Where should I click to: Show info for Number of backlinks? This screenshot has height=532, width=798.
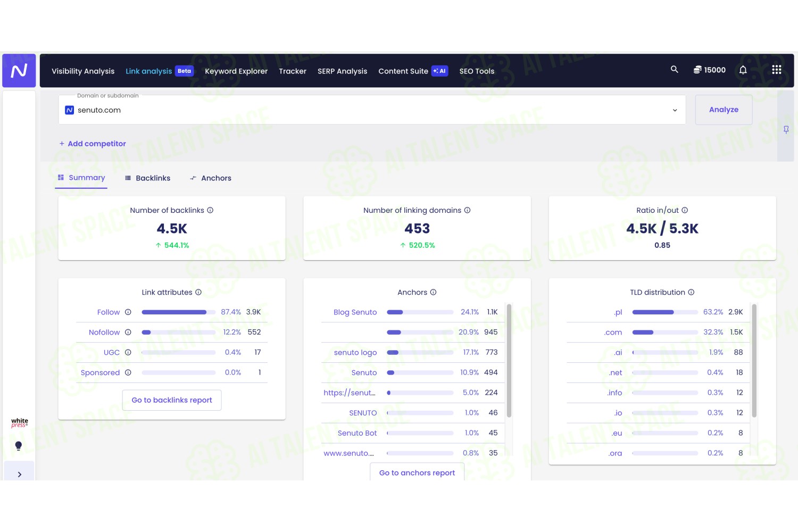tap(210, 210)
